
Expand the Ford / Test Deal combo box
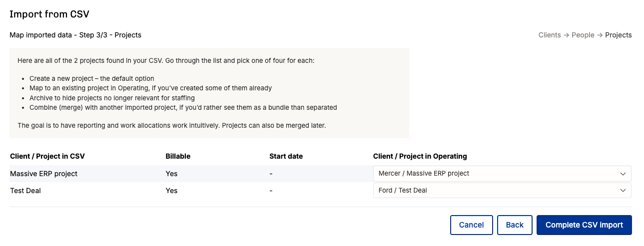[502, 191]
